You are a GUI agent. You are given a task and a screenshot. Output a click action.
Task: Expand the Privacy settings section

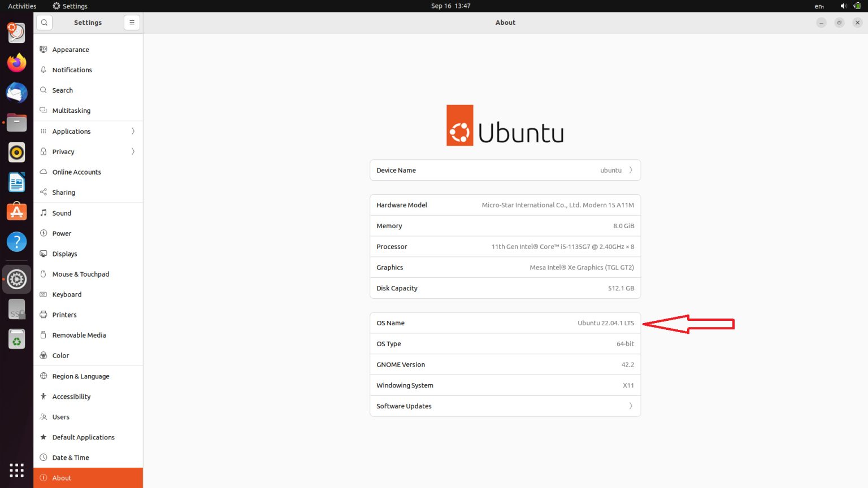click(88, 151)
